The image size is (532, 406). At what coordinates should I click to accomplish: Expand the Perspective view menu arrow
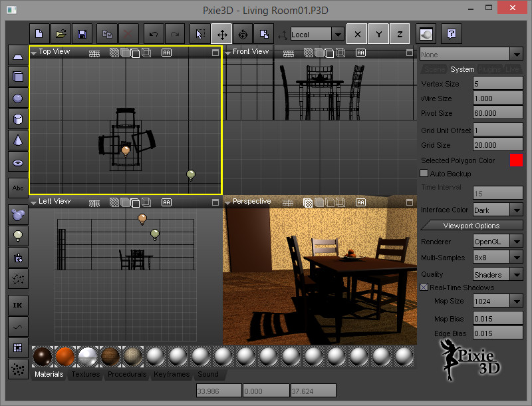click(227, 203)
